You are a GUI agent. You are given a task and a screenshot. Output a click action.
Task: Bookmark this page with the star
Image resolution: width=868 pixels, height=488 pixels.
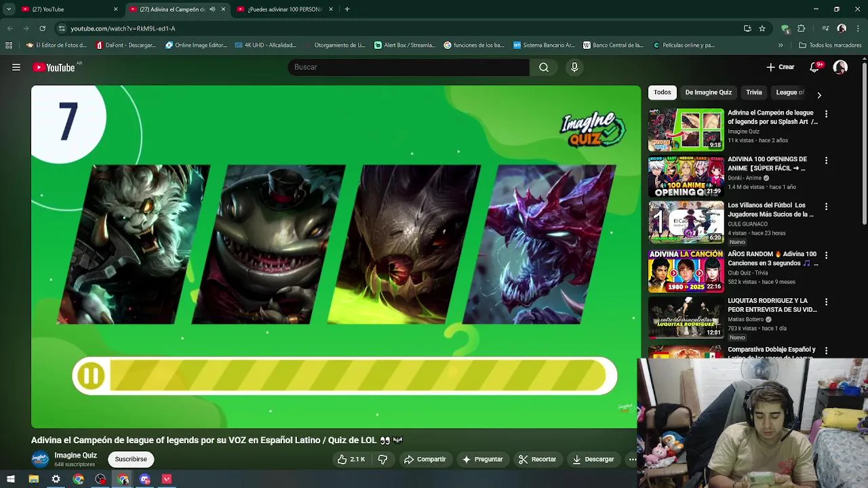tap(762, 28)
